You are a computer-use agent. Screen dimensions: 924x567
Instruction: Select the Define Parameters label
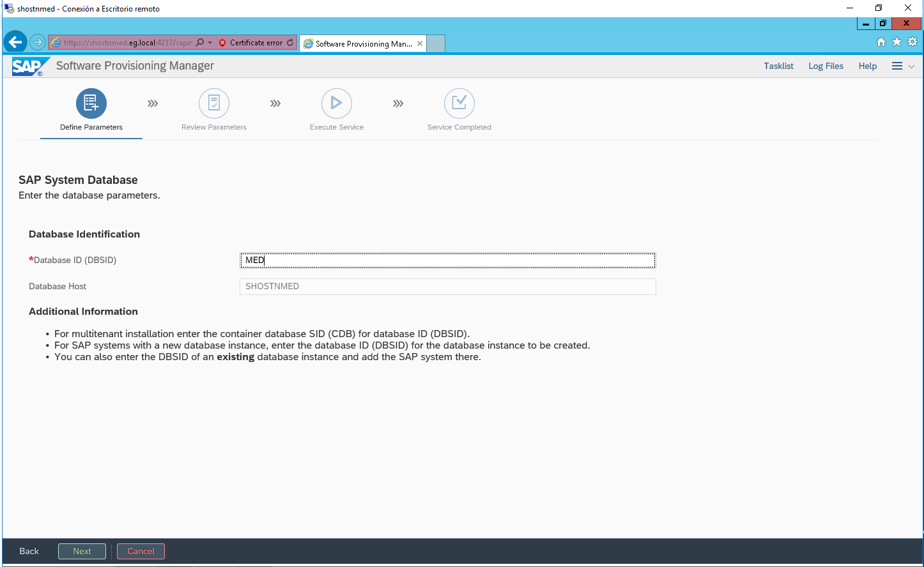click(x=91, y=127)
